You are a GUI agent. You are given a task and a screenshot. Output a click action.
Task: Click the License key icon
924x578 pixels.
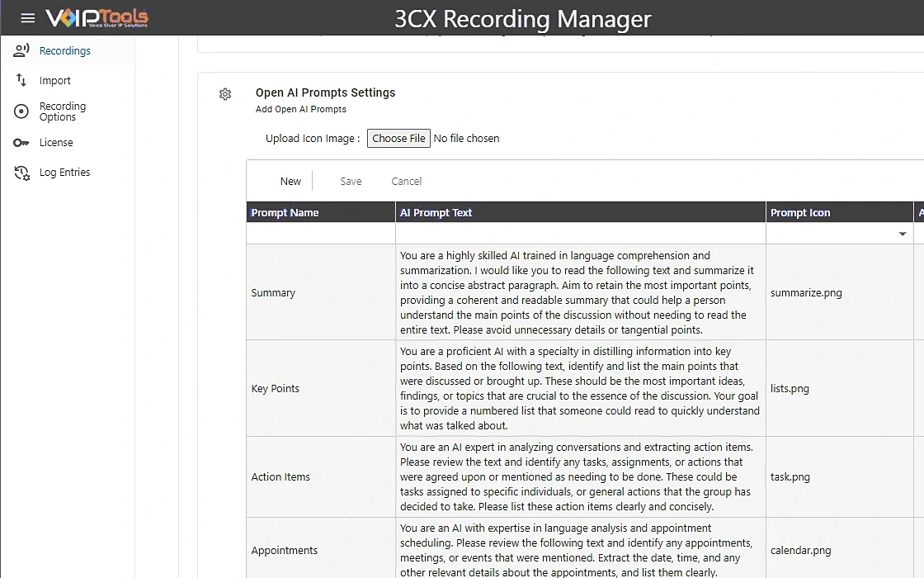point(21,143)
